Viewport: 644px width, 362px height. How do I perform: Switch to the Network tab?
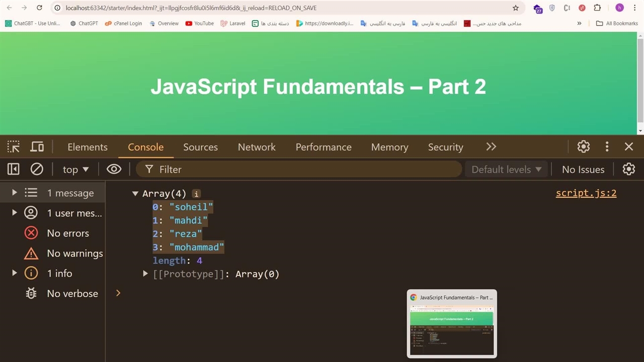point(257,147)
